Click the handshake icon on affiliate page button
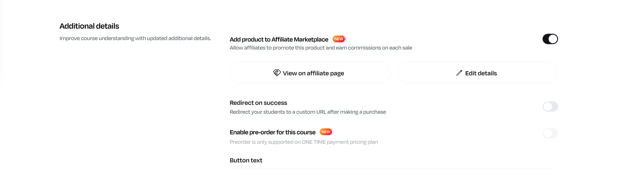 (x=277, y=73)
